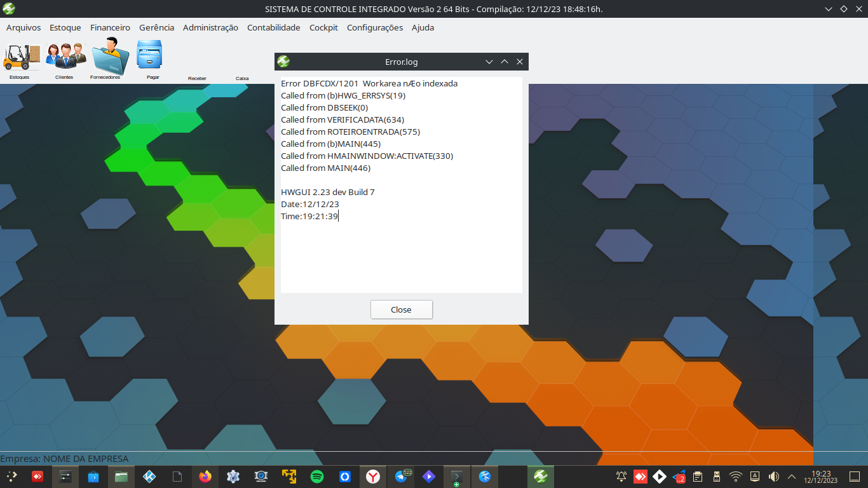Open the Gerência menu
Viewport: 868px width, 488px height.
tap(156, 27)
